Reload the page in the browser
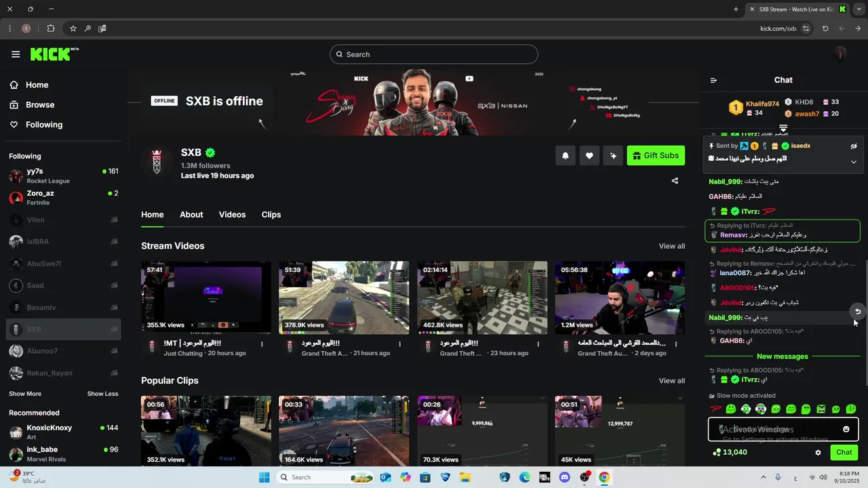The width and height of the screenshot is (868, 488). (825, 28)
